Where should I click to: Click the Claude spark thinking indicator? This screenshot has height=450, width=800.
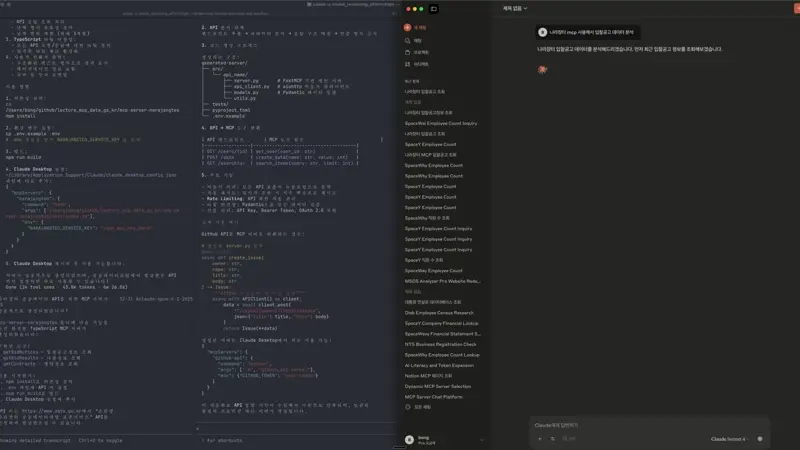coord(542,69)
